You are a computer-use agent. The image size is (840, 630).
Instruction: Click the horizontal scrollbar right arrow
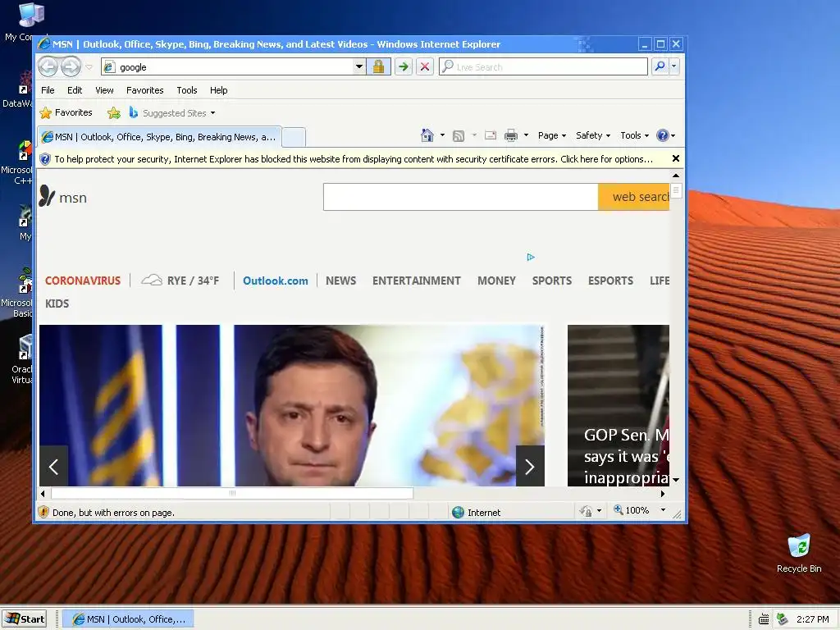(x=663, y=493)
